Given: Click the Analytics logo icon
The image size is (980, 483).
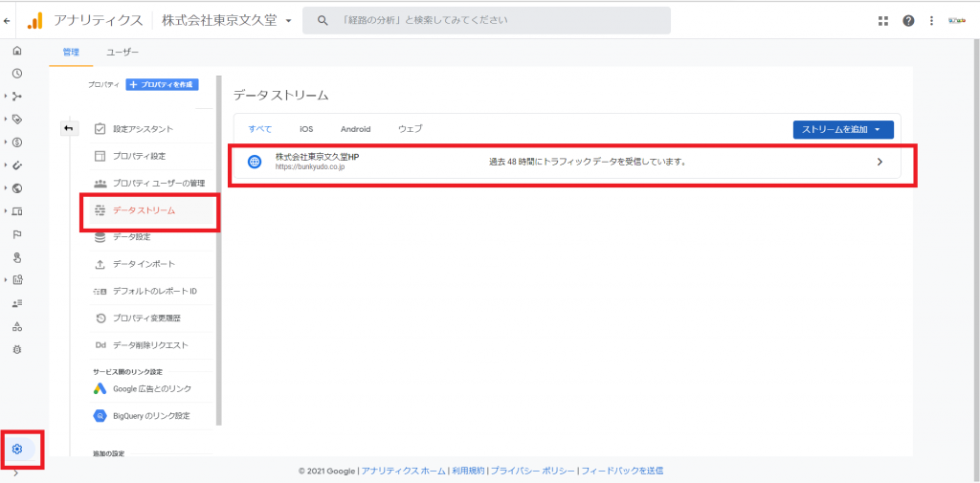Looking at the screenshot, I should coord(35,20).
